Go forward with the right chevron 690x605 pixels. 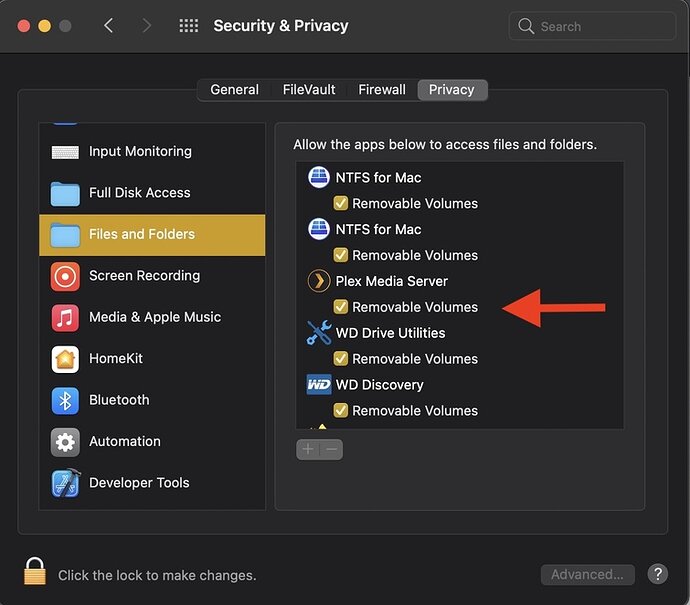[x=147, y=26]
